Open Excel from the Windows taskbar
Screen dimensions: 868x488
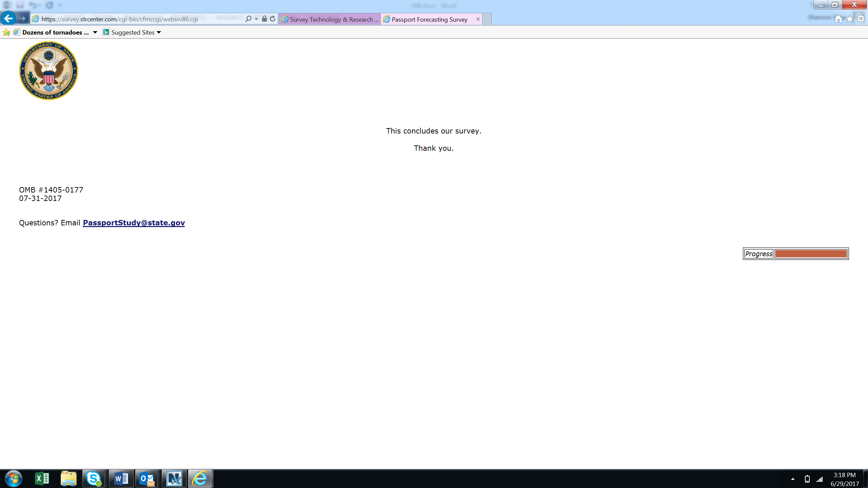(42, 479)
